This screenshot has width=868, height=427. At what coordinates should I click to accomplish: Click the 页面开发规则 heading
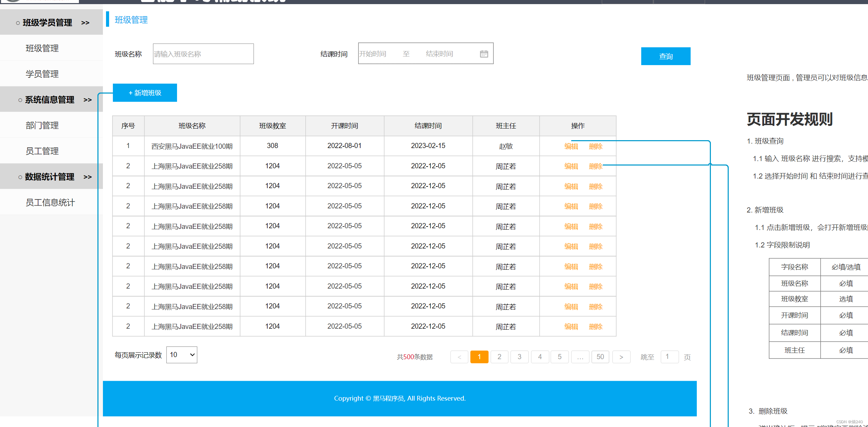789,119
